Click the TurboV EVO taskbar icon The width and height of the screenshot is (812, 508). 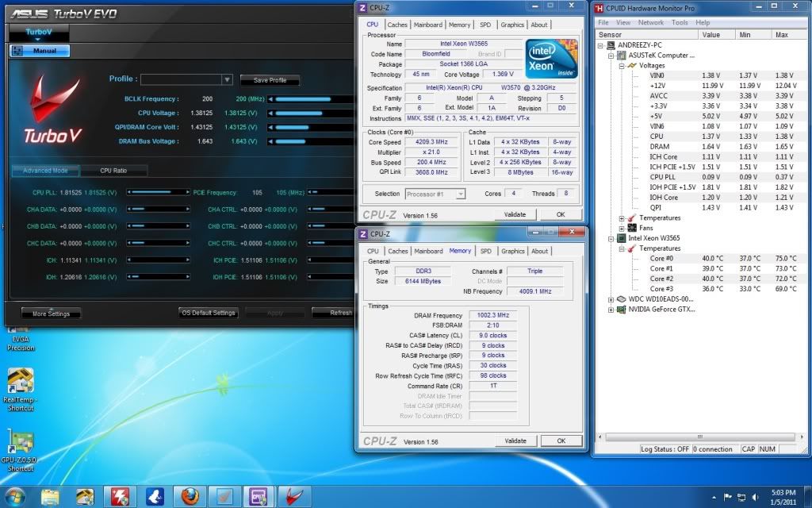tap(295, 497)
